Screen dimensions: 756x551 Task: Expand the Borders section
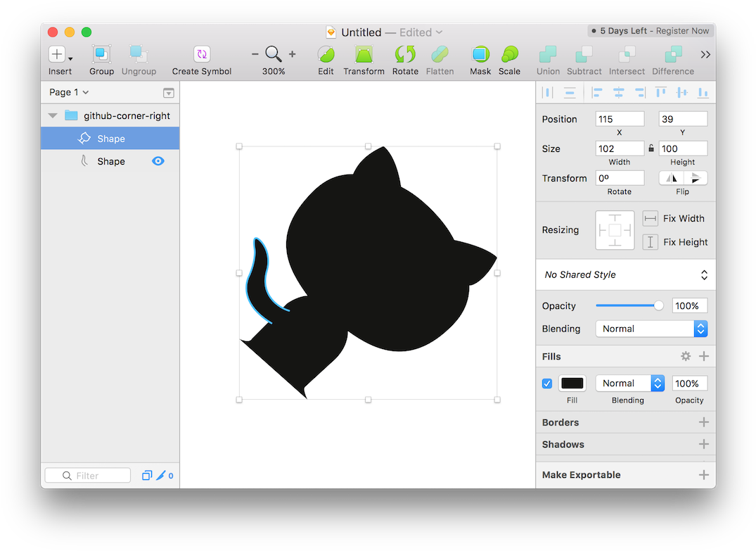click(x=704, y=422)
